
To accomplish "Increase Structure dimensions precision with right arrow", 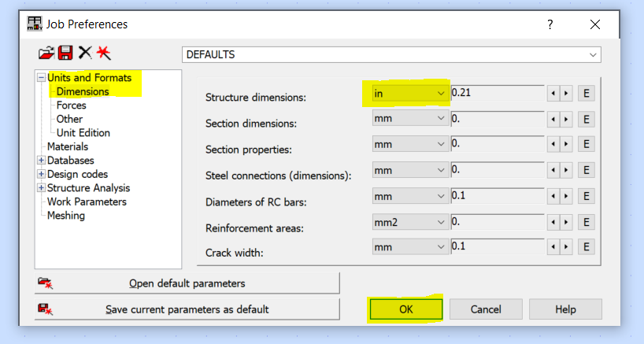I will [x=566, y=94].
